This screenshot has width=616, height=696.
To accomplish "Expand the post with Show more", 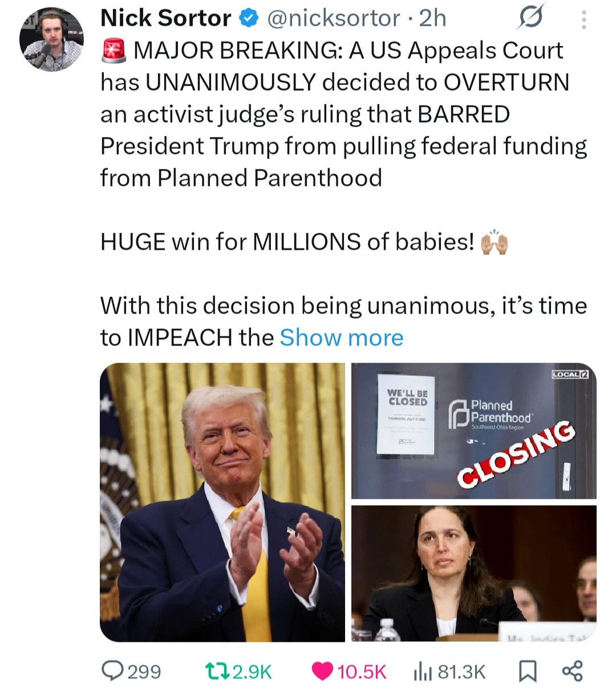I will click(342, 337).
